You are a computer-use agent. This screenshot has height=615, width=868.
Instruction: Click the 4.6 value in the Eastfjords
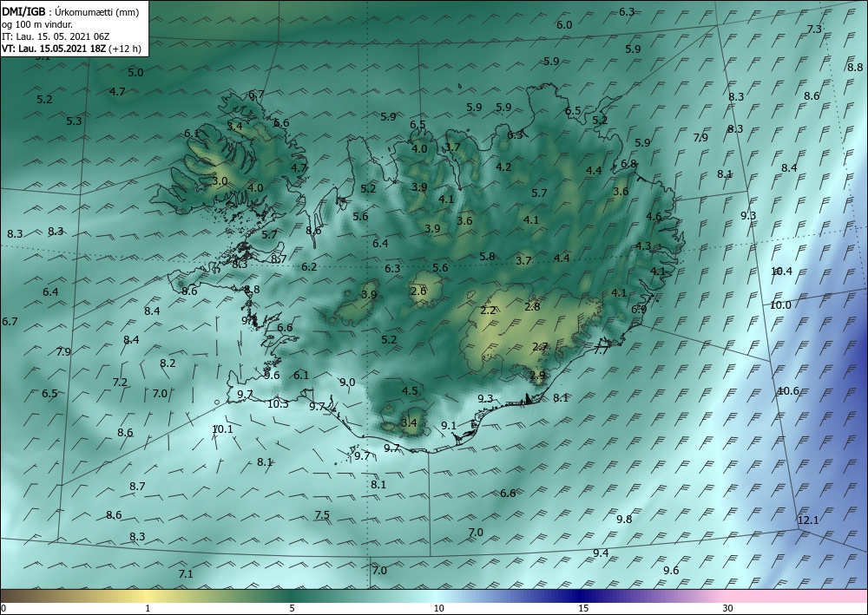pyautogui.click(x=654, y=216)
